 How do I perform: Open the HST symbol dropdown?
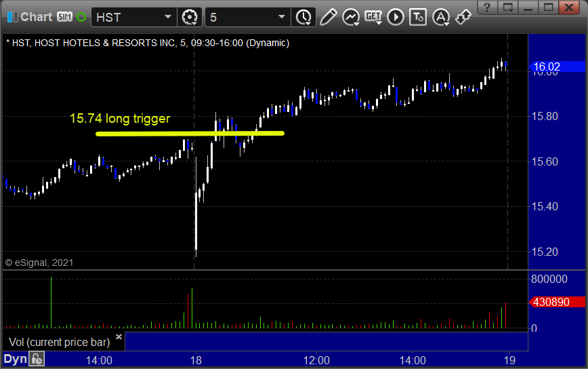click(x=167, y=17)
